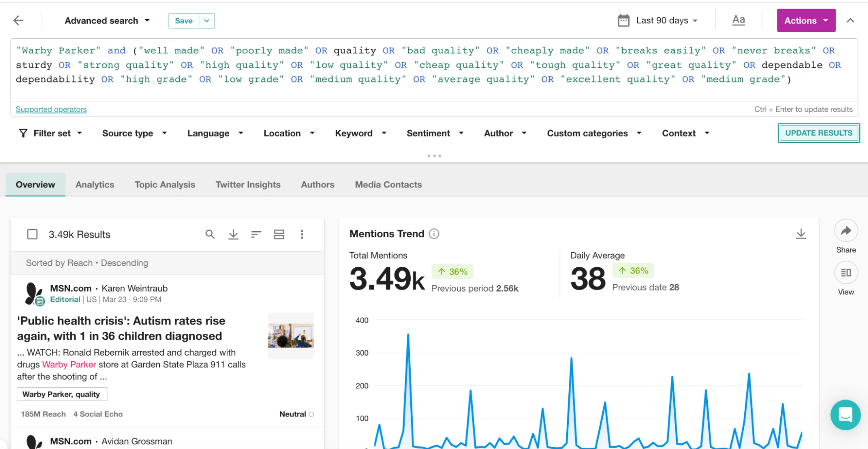This screenshot has height=449, width=868.
Task: Click the three-dot panel resize handle
Action: pos(434,156)
